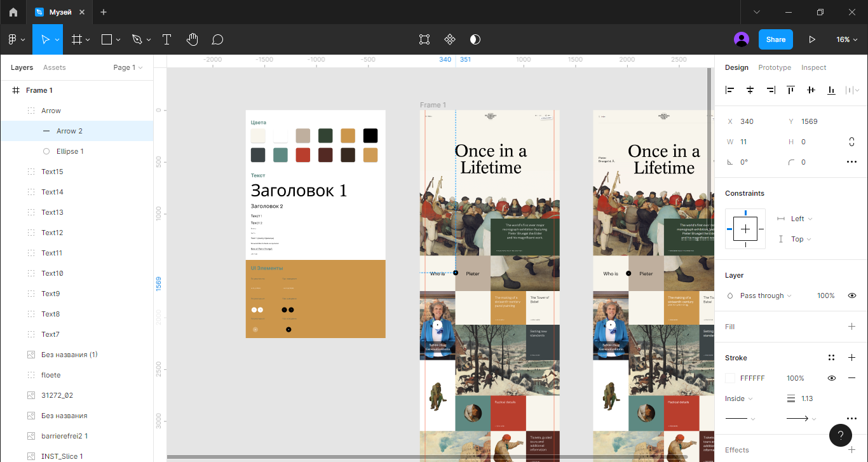Image resolution: width=868 pixels, height=462 pixels.
Task: Select the Text tool
Action: point(167,39)
